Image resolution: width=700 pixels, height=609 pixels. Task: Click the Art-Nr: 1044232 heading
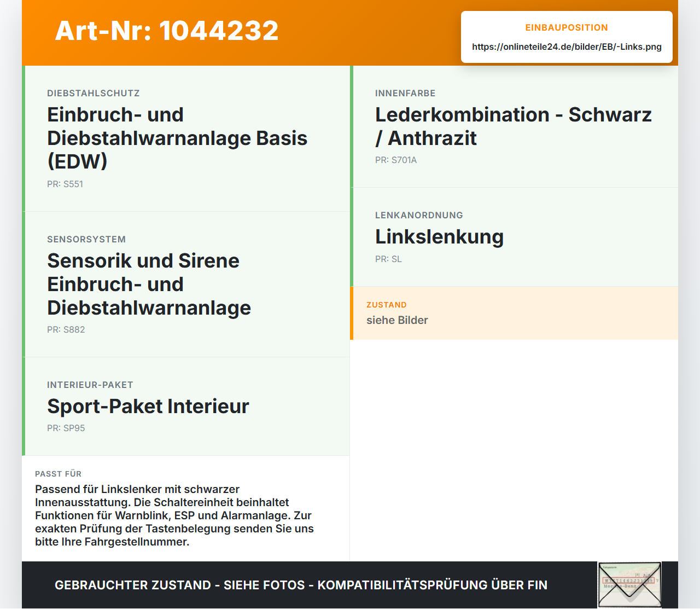click(167, 31)
